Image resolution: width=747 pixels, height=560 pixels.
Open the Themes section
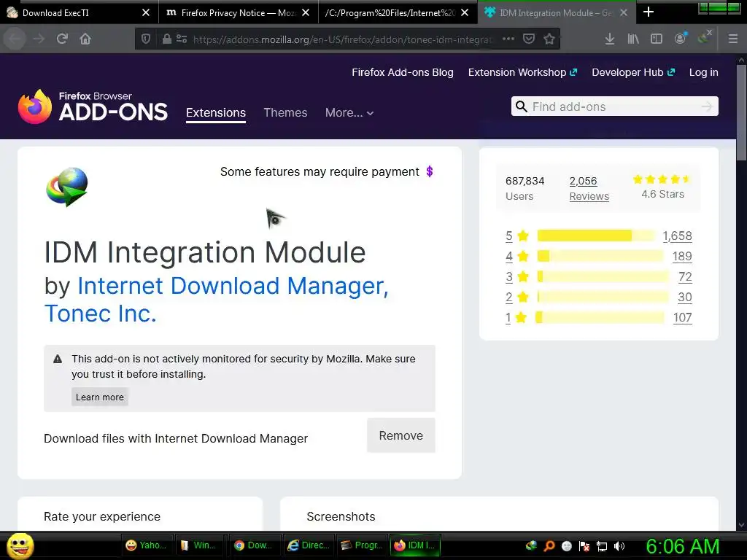pos(285,112)
